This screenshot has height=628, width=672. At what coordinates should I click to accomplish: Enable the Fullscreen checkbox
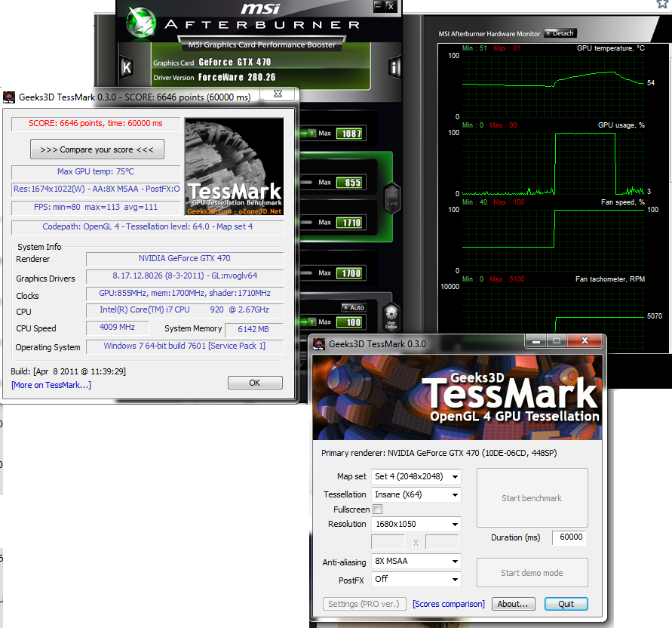click(x=378, y=509)
